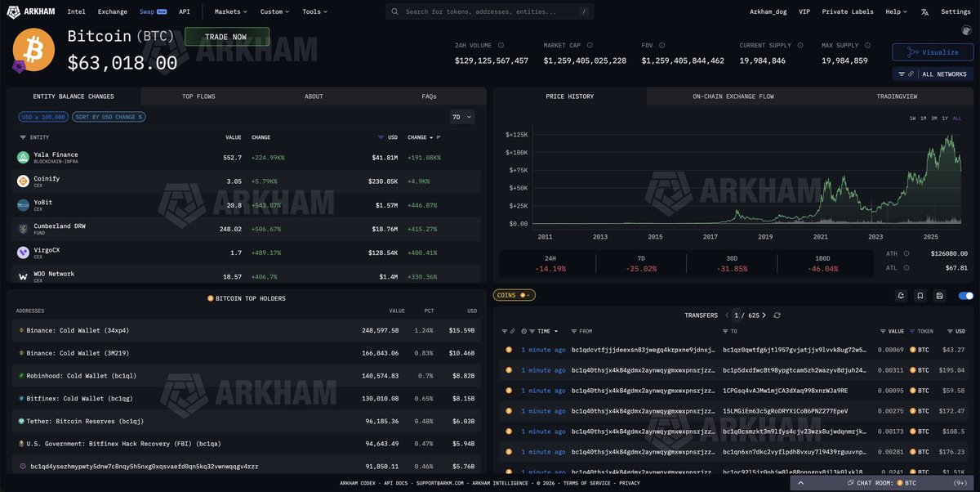
Task: Switch to the FAQs tab
Action: (x=429, y=96)
